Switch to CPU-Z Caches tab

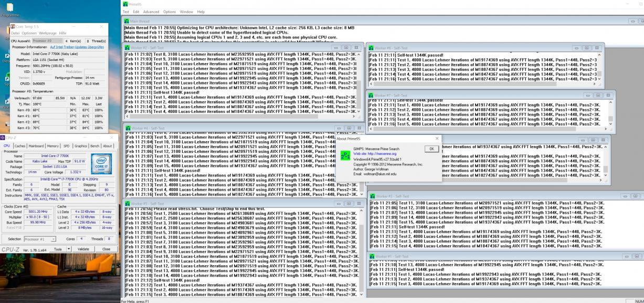point(20,146)
